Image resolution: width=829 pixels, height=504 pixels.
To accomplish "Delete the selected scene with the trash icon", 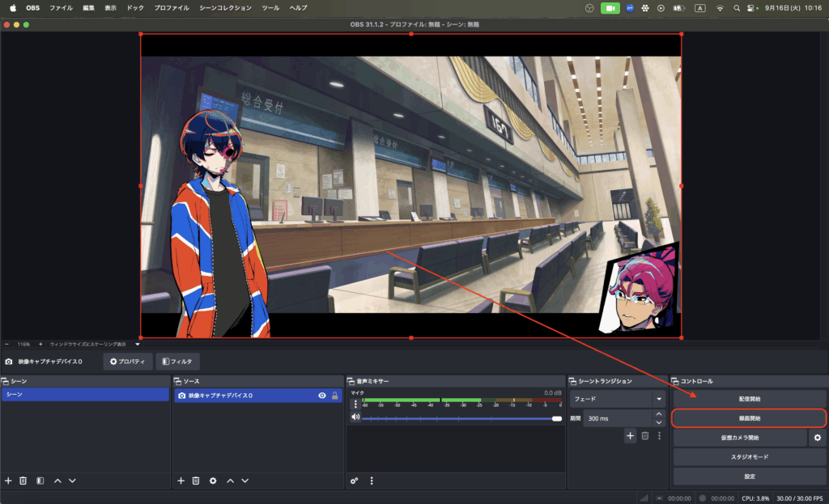I will click(x=23, y=481).
